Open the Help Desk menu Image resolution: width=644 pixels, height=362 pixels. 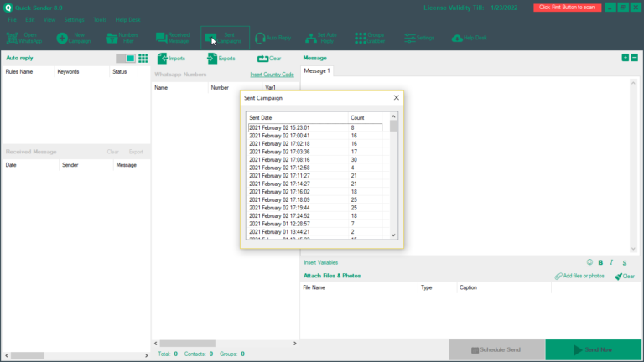[x=127, y=20]
